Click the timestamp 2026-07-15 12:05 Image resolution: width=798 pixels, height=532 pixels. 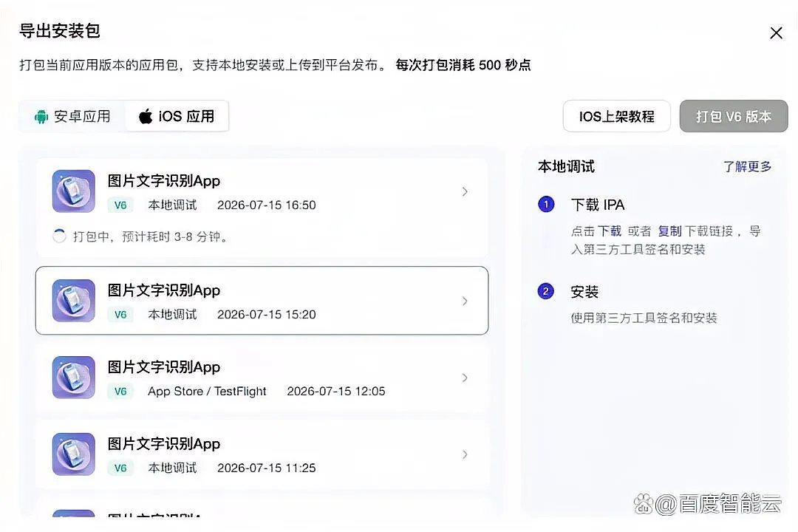click(x=336, y=391)
